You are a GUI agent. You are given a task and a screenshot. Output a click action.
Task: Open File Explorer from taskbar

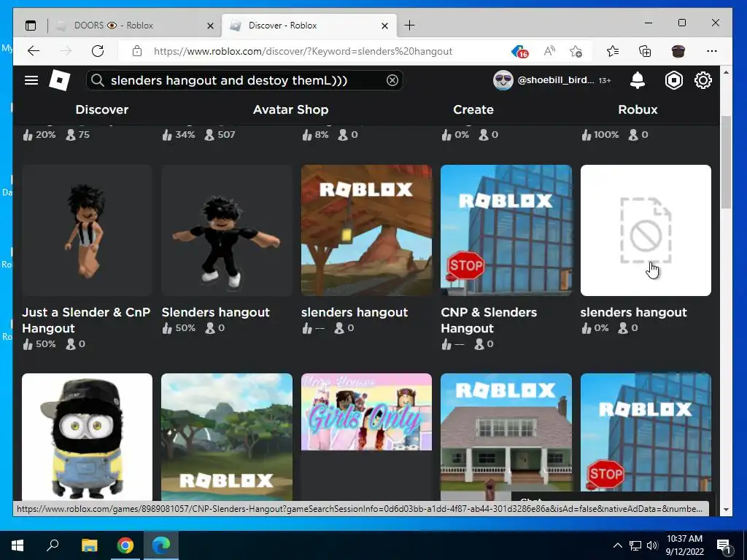click(x=89, y=545)
